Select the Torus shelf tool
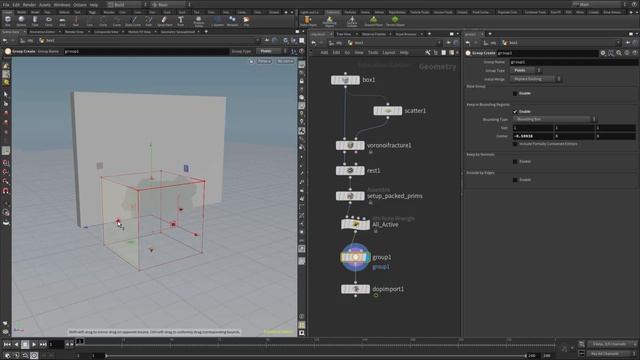 (x=49, y=20)
